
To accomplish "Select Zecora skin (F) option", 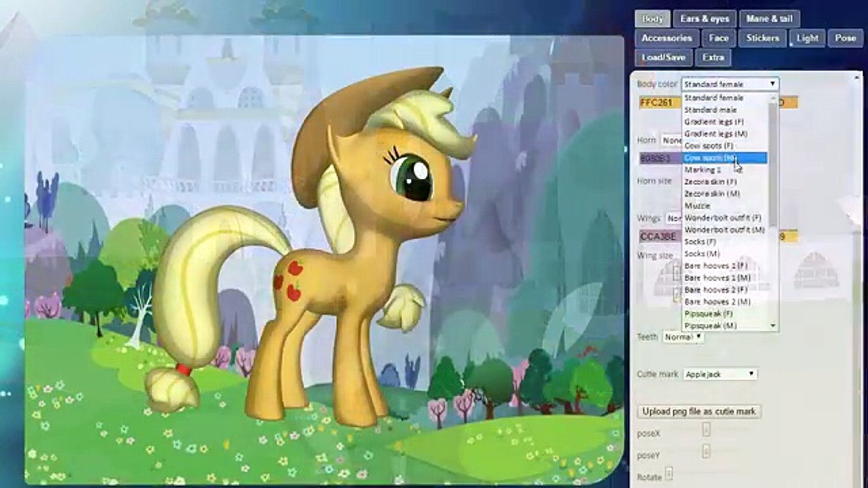I will (x=710, y=182).
